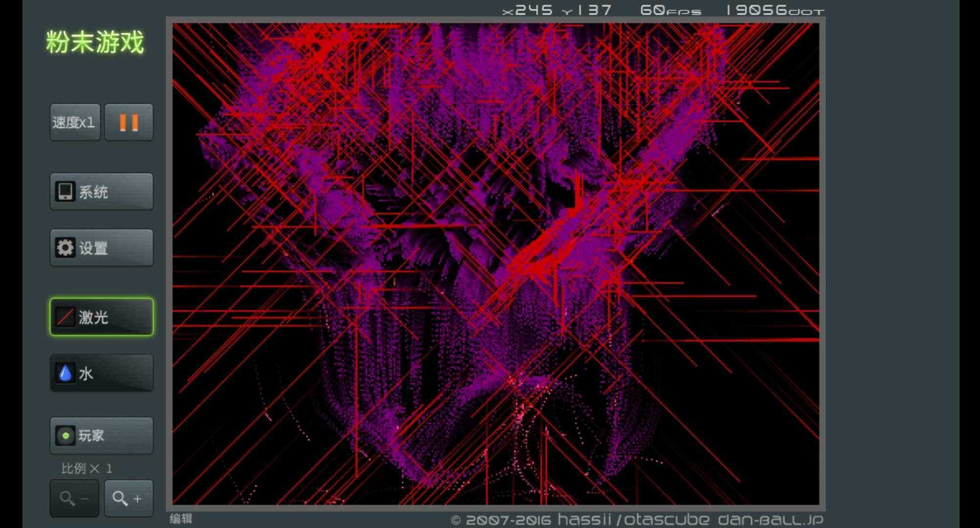Zoom out with the magnifier minus button

coord(74,498)
